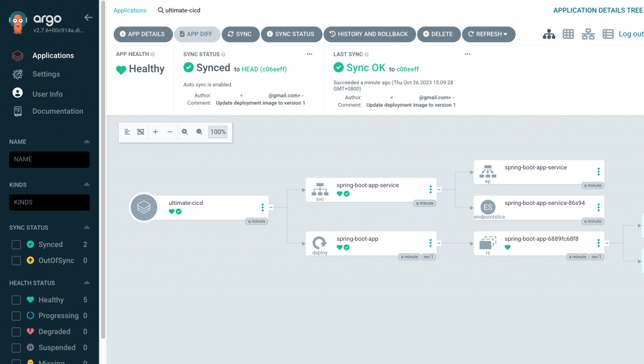
Task: Click the plus expand nodes icon
Action: coord(155,132)
